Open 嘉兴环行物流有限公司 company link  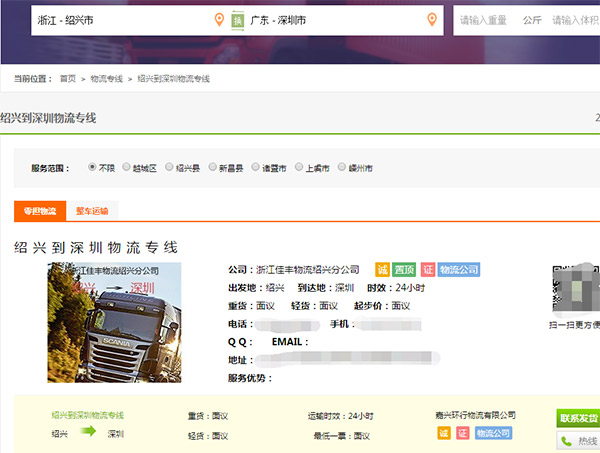(x=475, y=415)
